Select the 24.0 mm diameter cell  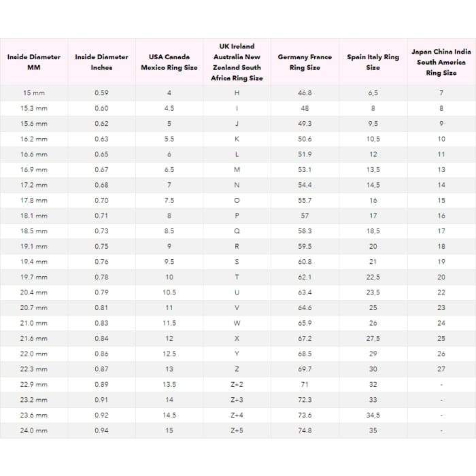tap(34, 430)
